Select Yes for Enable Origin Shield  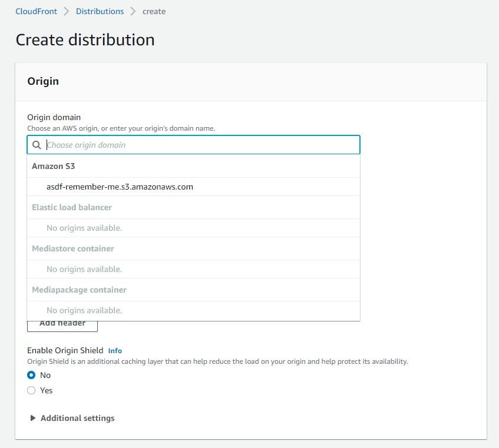point(31,390)
